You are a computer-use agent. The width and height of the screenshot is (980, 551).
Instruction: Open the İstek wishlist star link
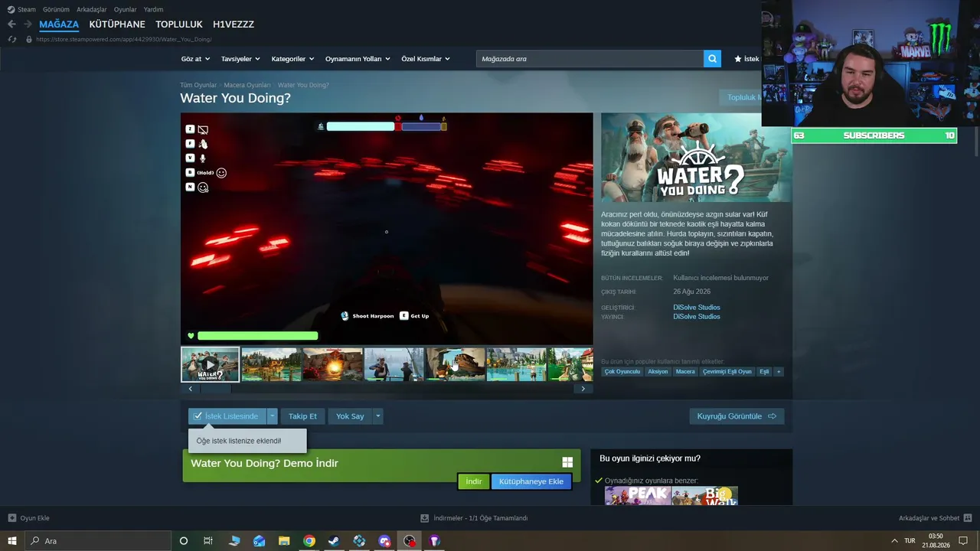(x=746, y=59)
